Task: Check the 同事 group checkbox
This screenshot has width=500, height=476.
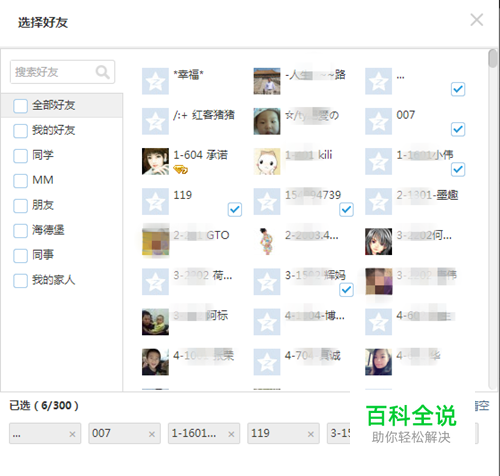Action: point(20,256)
